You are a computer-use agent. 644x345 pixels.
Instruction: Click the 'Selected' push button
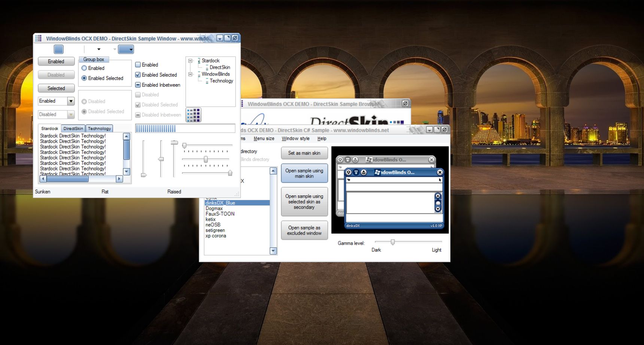tap(56, 88)
